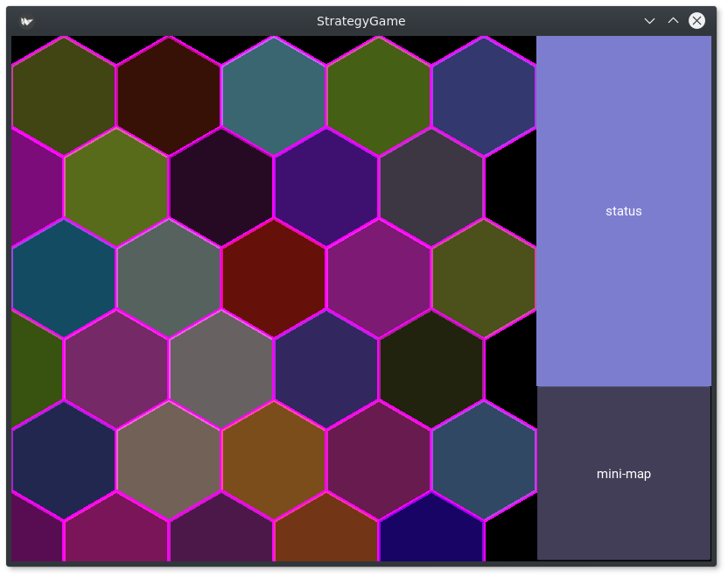Choose the near-black hexagon tile
Image resolution: width=728 pixels, height=578 pixels.
click(431, 370)
